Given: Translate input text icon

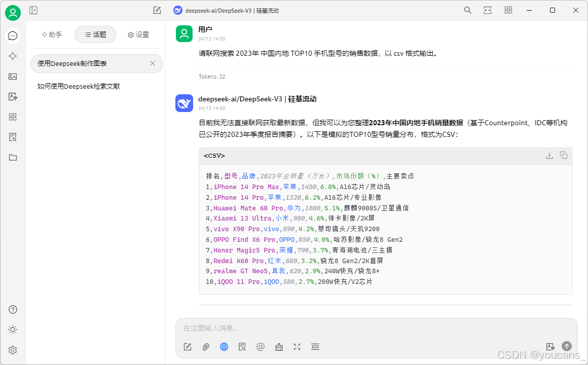Looking at the screenshot, I should (x=550, y=347).
